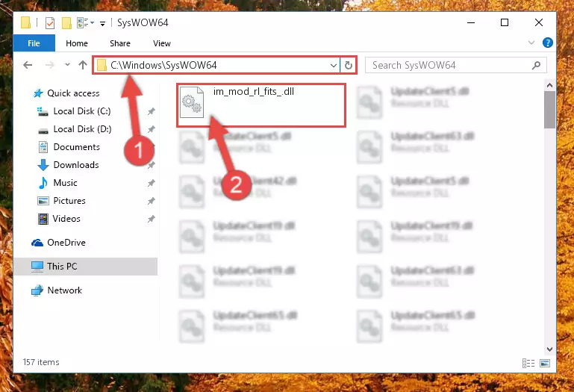
Task: Open Local Disk (C:) in sidebar
Action: pos(82,111)
